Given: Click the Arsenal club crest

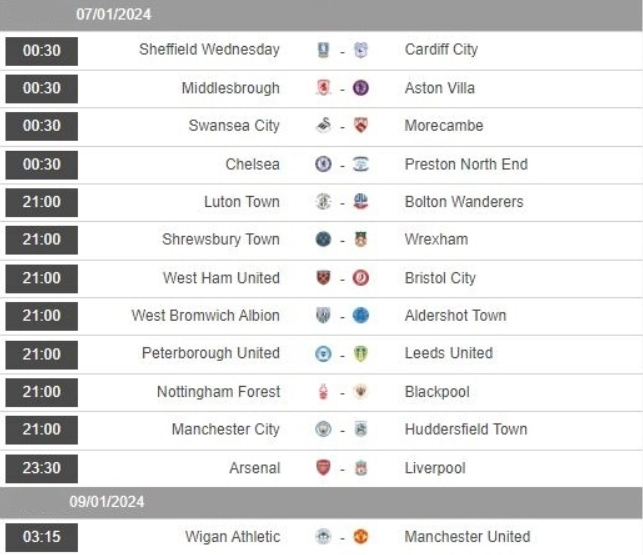Looking at the screenshot, I should 323,468.
